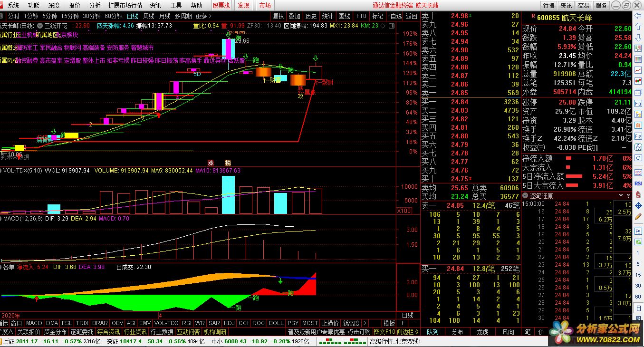Collapse the 侧边栏 sidebar
This screenshot has height=347, width=644.
[408, 332]
